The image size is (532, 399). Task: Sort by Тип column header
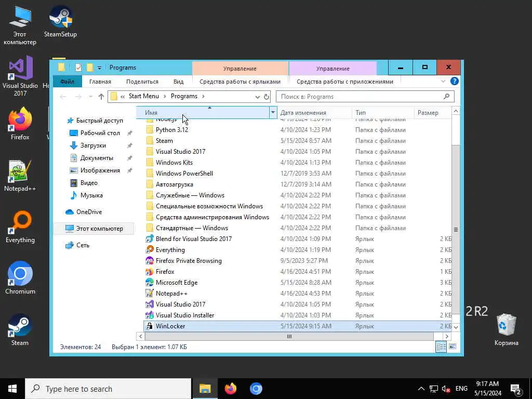point(383,113)
